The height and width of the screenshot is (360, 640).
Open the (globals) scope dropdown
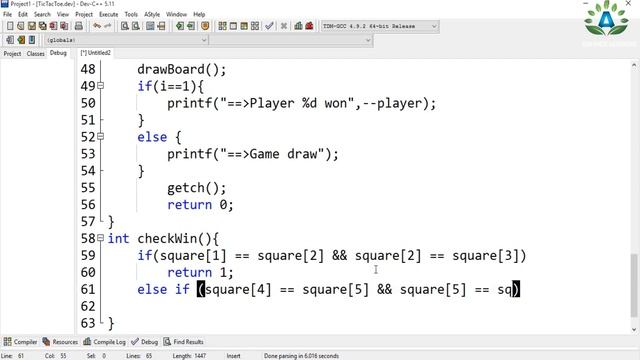click(x=127, y=40)
